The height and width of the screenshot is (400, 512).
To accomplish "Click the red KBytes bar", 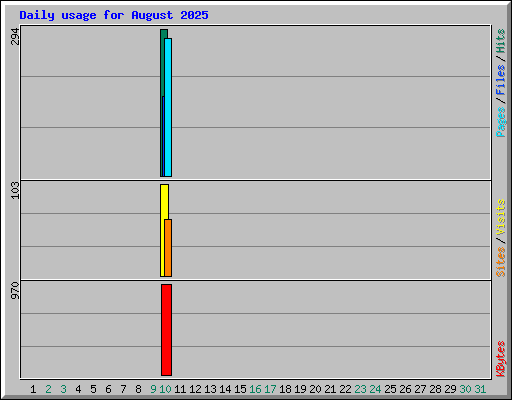I will tap(167, 330).
